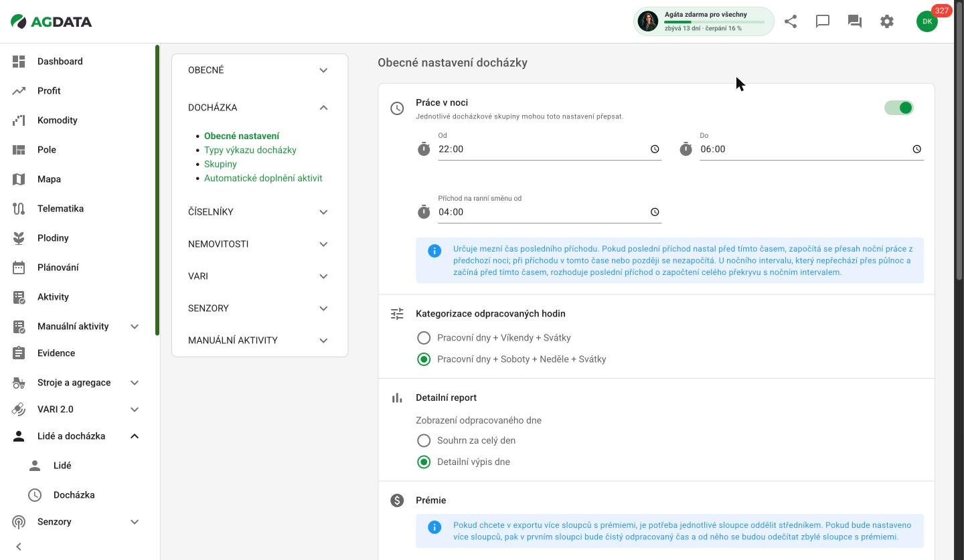Expand the ČÍSELNÍKY section
The width and height of the screenshot is (964, 560).
(x=260, y=212)
